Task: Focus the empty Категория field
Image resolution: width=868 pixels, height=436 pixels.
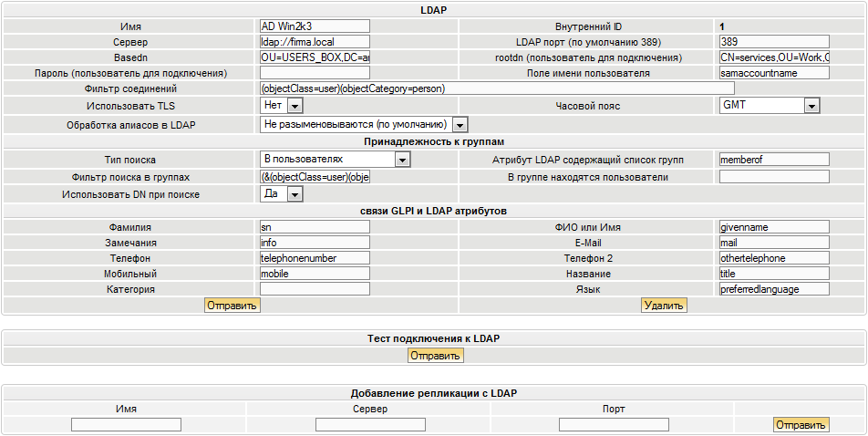Action: [x=315, y=289]
